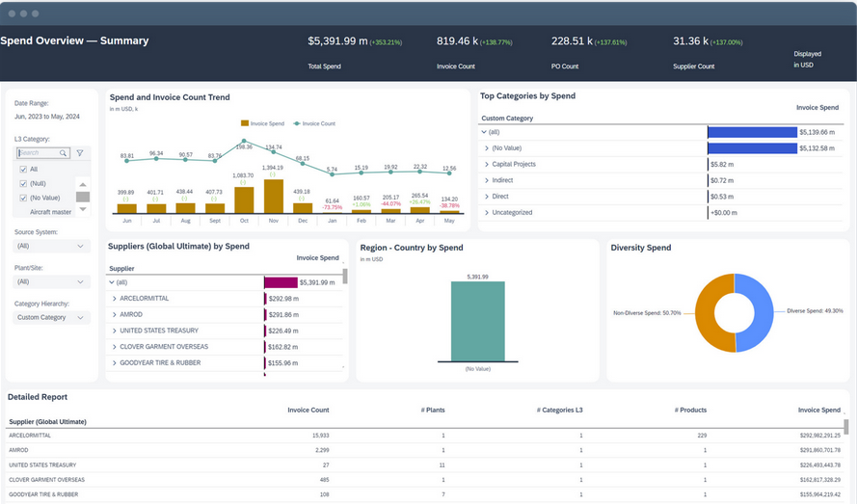Open the Plant/Site dropdown
The height and width of the screenshot is (504, 857).
(x=53, y=281)
